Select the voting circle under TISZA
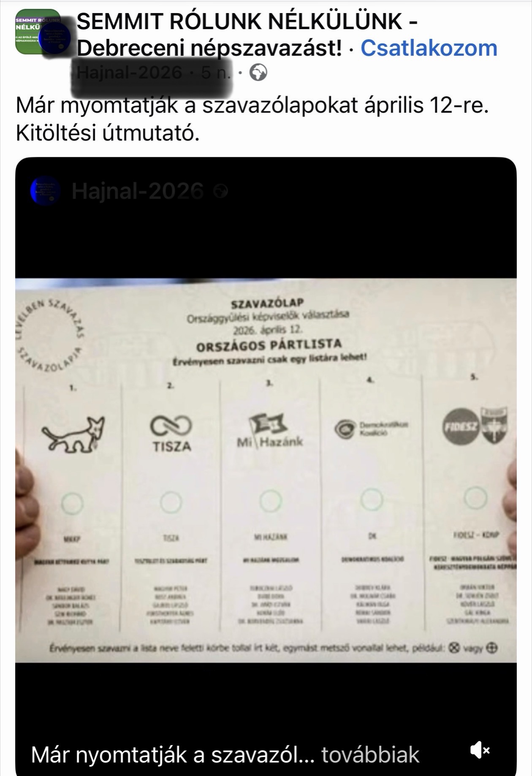 (170, 502)
